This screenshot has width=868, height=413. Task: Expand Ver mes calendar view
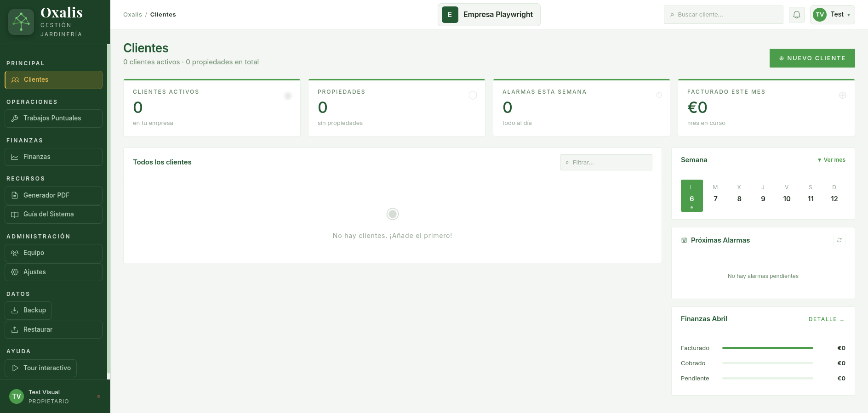coord(831,160)
